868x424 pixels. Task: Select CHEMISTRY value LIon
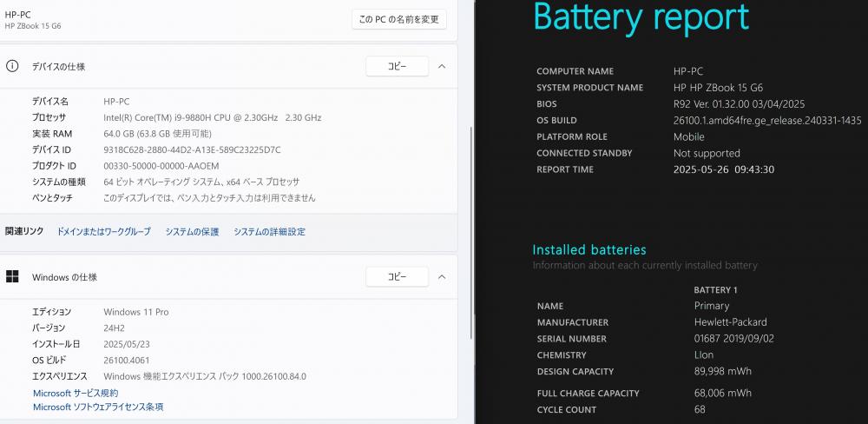point(704,354)
